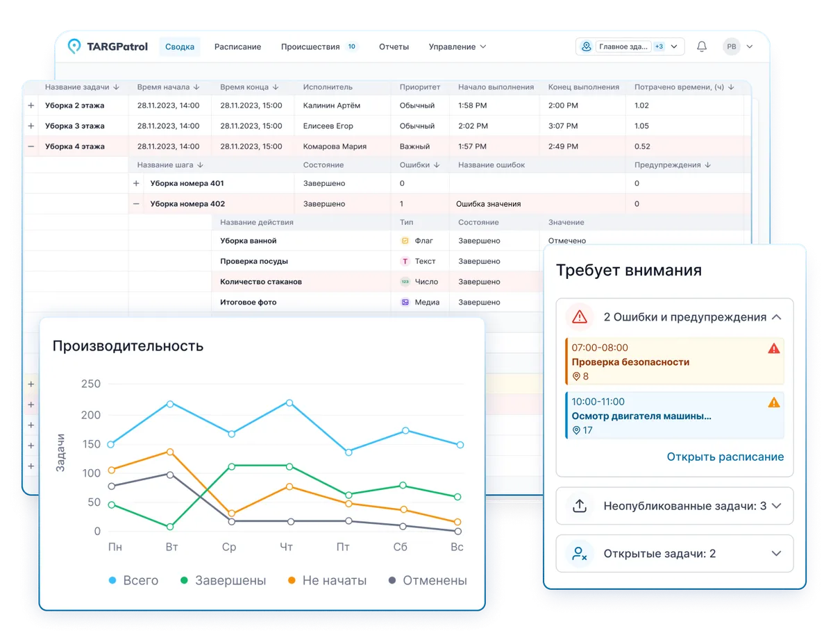Toggle the Отменены legend series
The height and width of the screenshot is (644, 833).
point(427,580)
